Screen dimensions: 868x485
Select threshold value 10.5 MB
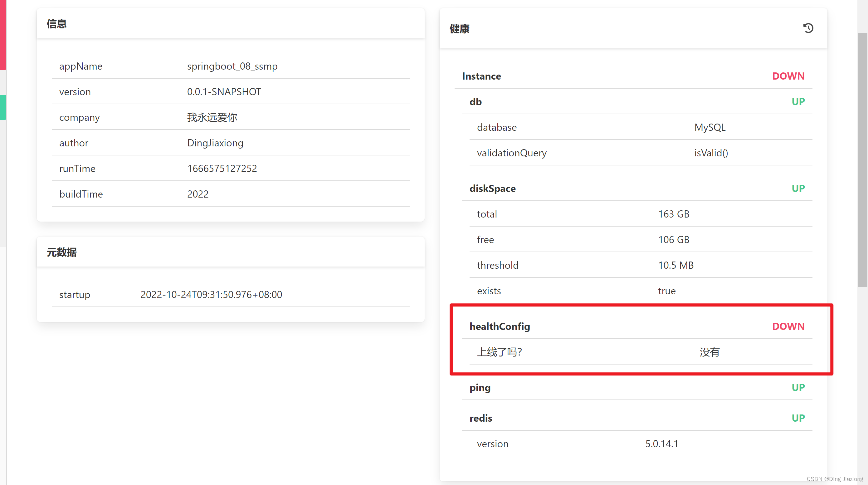[x=676, y=265]
